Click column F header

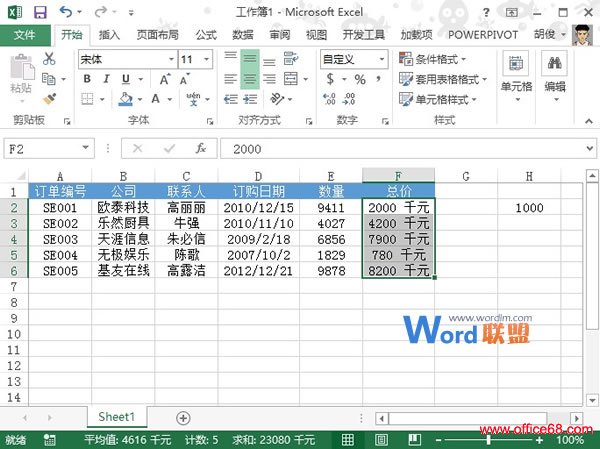398,176
